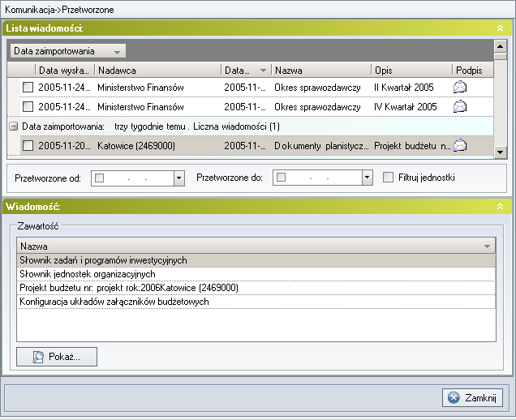Click the Zamknij button
Viewport: 516px width, 420px height.
pyautogui.click(x=472, y=397)
